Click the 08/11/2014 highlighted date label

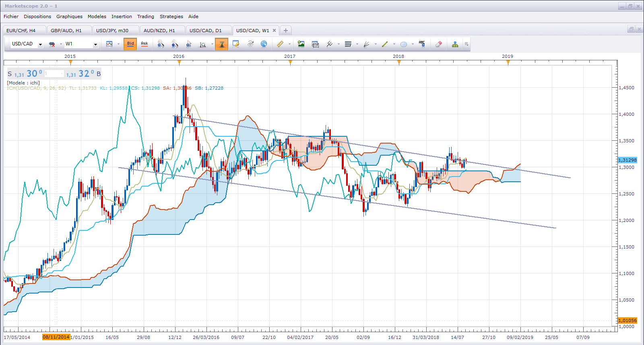coord(56,337)
